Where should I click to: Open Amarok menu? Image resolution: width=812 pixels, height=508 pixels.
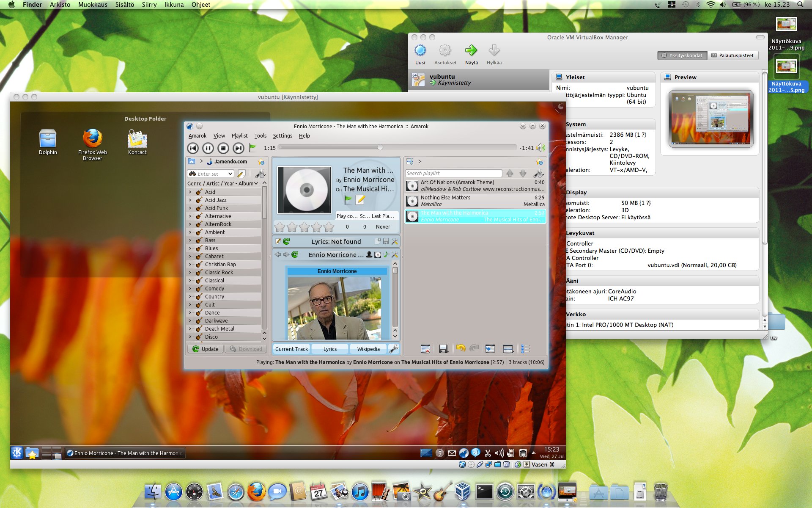(x=198, y=136)
